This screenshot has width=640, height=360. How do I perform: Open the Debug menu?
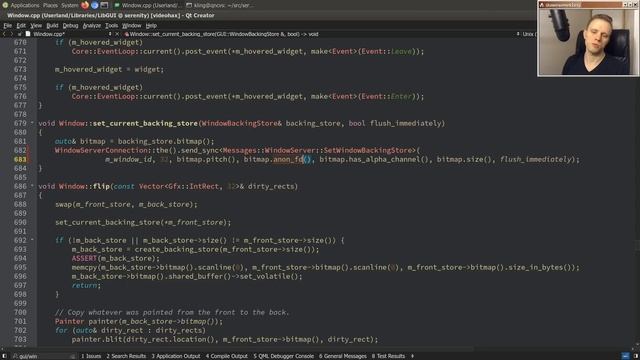[x=70, y=25]
